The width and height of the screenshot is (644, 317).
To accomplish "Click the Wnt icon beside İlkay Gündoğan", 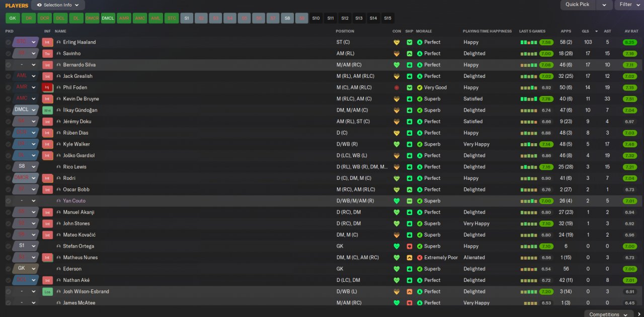I will 47,110.
